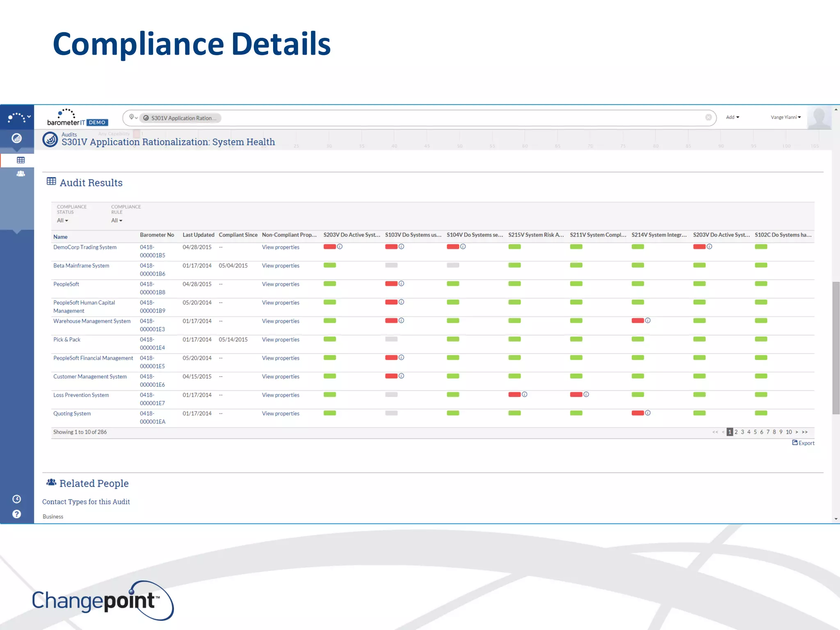The image size is (840, 630).
Task: Open the recent history clock icon
Action: click(x=17, y=499)
